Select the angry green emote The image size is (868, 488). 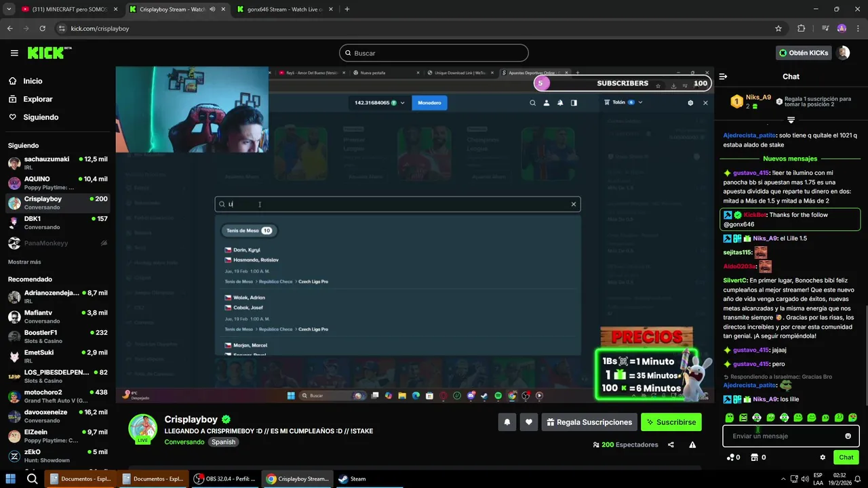(743, 418)
